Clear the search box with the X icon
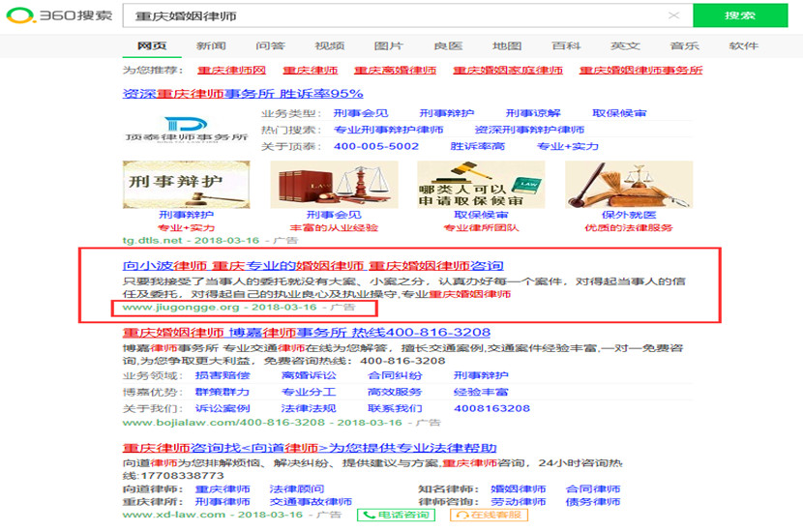 [674, 15]
